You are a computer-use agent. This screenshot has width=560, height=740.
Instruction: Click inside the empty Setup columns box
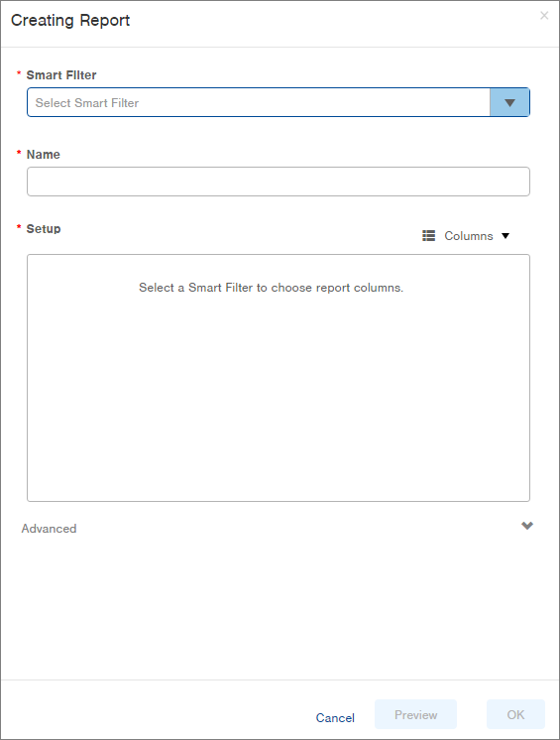(x=279, y=378)
